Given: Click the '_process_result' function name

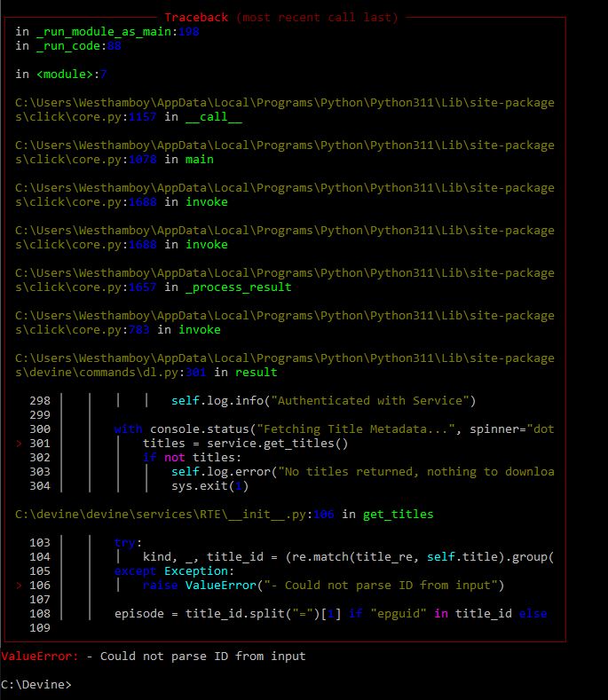Looking at the screenshot, I should (x=238, y=287).
